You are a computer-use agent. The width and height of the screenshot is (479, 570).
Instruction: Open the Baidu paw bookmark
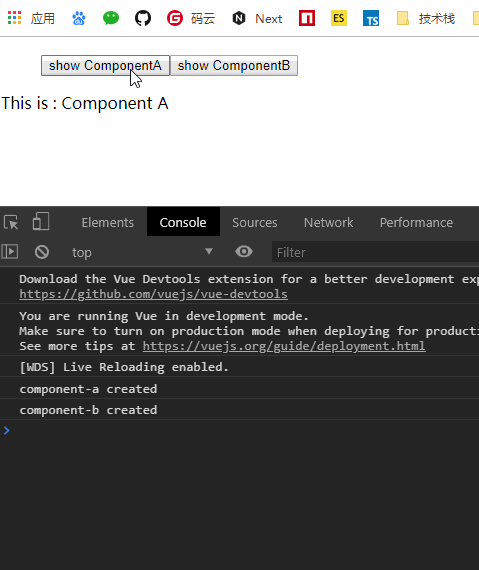point(79,18)
